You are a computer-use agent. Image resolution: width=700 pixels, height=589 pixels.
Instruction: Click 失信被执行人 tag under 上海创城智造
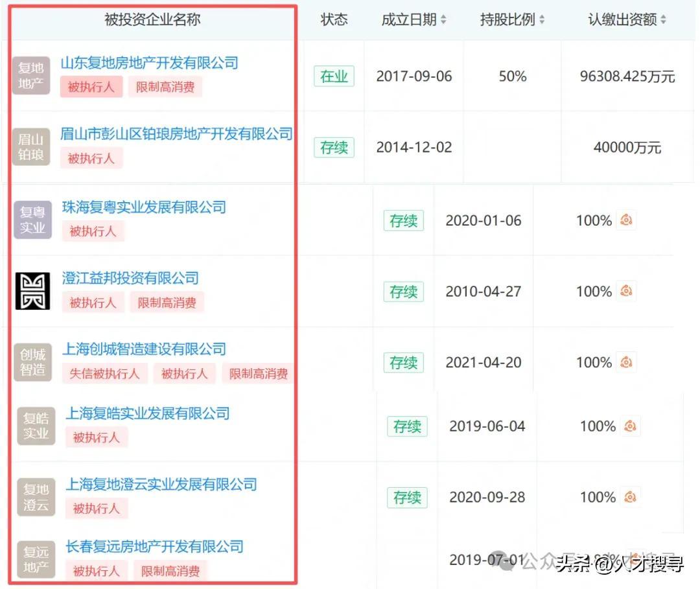[x=104, y=373]
